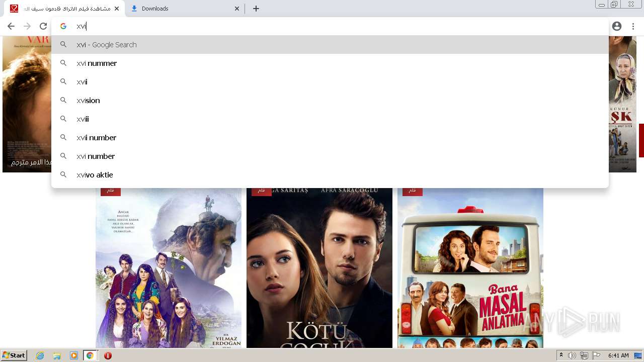
Task: Open the Kötü Çocuk movie poster
Action: pyautogui.click(x=319, y=267)
